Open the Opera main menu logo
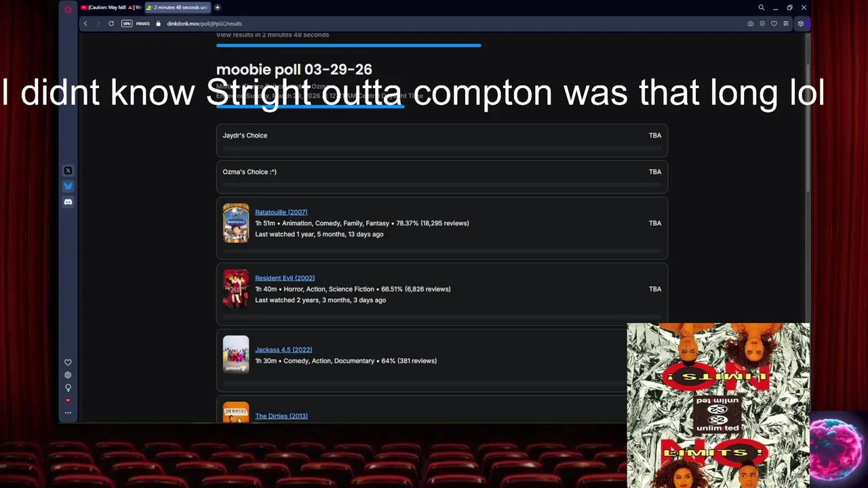This screenshot has height=488, width=868. click(68, 9)
